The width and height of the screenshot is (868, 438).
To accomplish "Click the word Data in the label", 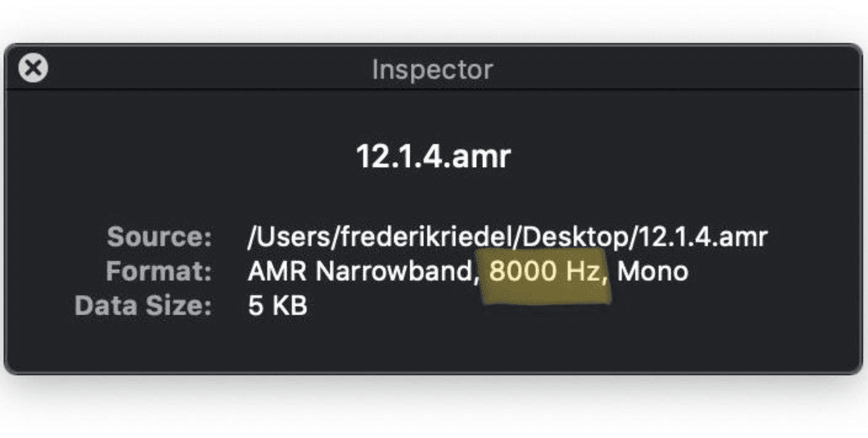I will (x=101, y=306).
